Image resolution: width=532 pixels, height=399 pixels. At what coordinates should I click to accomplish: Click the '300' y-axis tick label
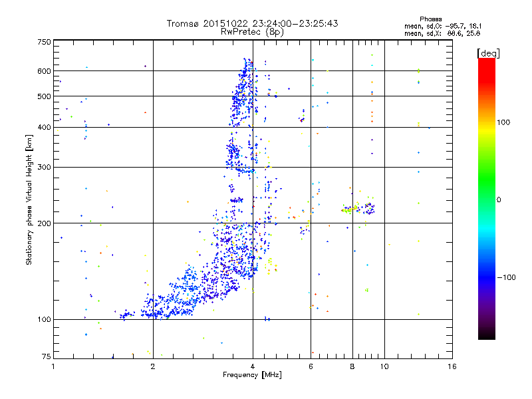[44, 168]
